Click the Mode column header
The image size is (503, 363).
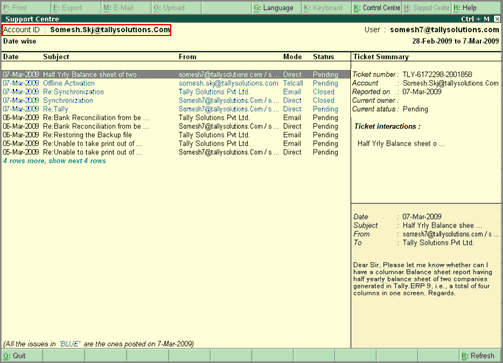292,57
